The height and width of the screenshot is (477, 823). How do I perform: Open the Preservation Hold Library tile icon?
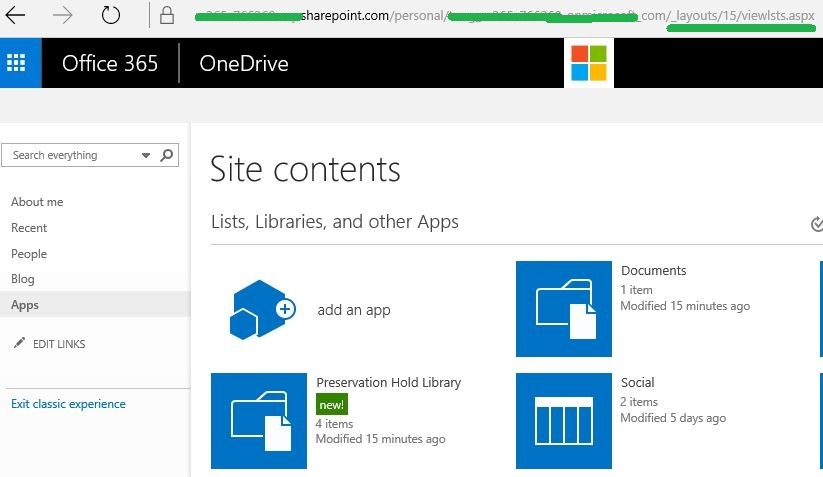[259, 421]
